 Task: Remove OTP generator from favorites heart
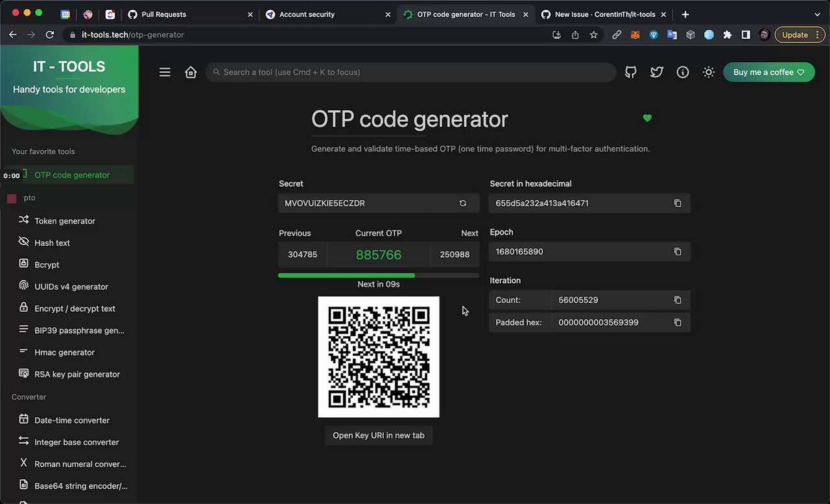point(647,118)
